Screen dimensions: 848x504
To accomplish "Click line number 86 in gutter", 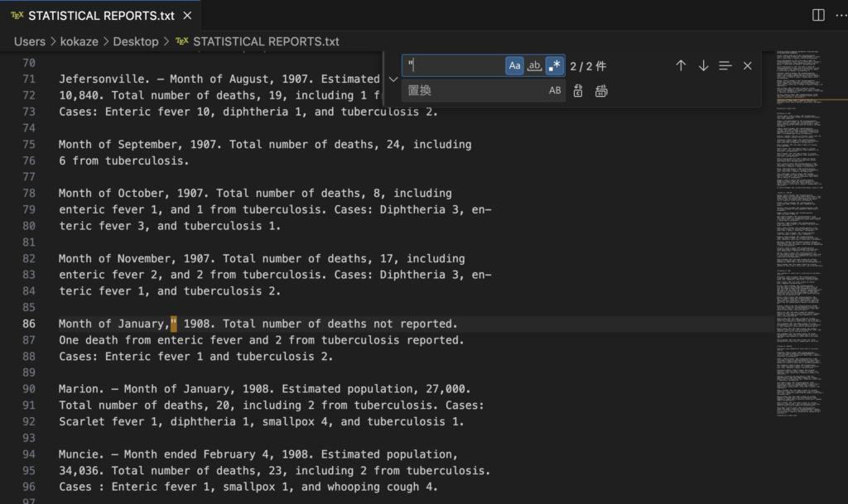I will (29, 324).
